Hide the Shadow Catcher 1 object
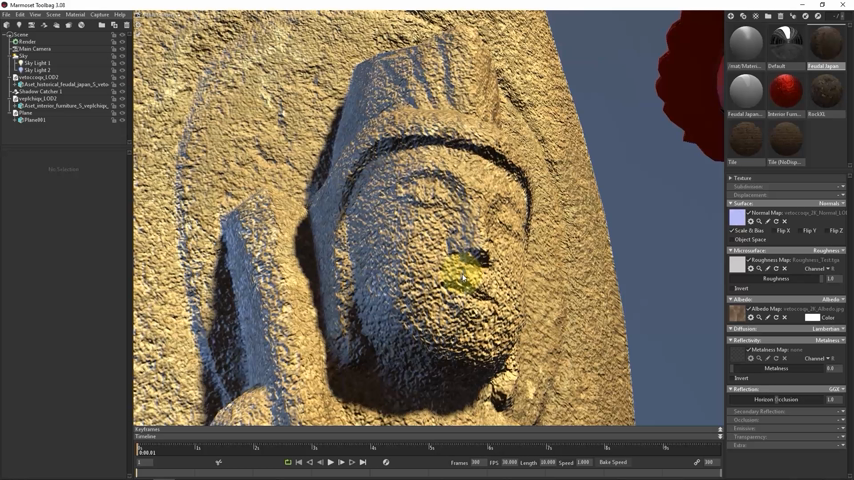 tap(122, 92)
